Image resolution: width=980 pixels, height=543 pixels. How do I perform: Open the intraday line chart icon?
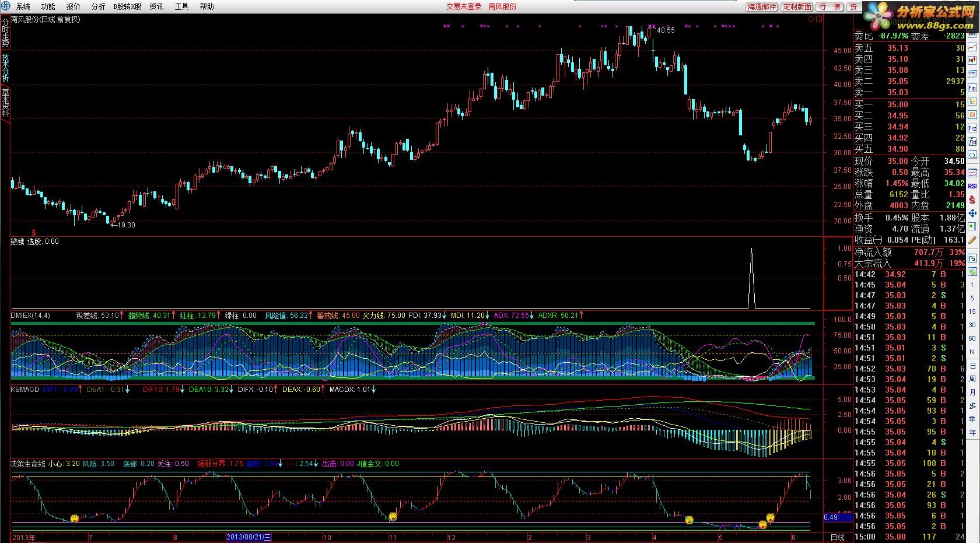click(972, 47)
